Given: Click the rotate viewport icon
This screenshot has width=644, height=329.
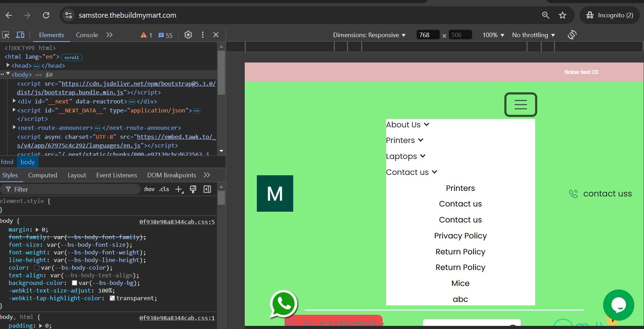Looking at the screenshot, I should click(572, 35).
